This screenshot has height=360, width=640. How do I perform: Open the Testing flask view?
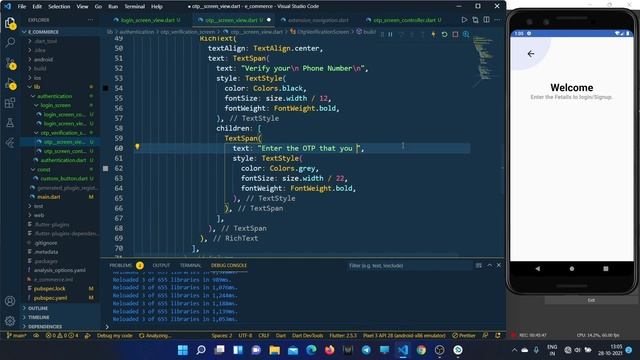(10, 122)
